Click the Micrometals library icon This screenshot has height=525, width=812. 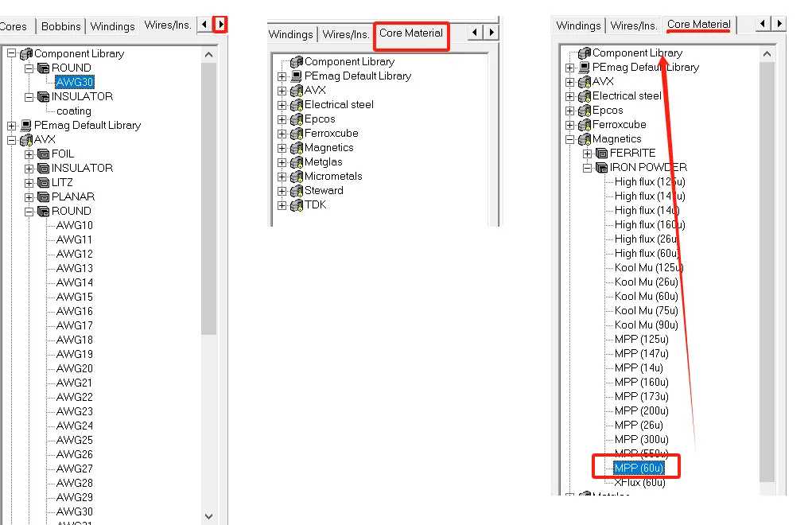tap(297, 177)
